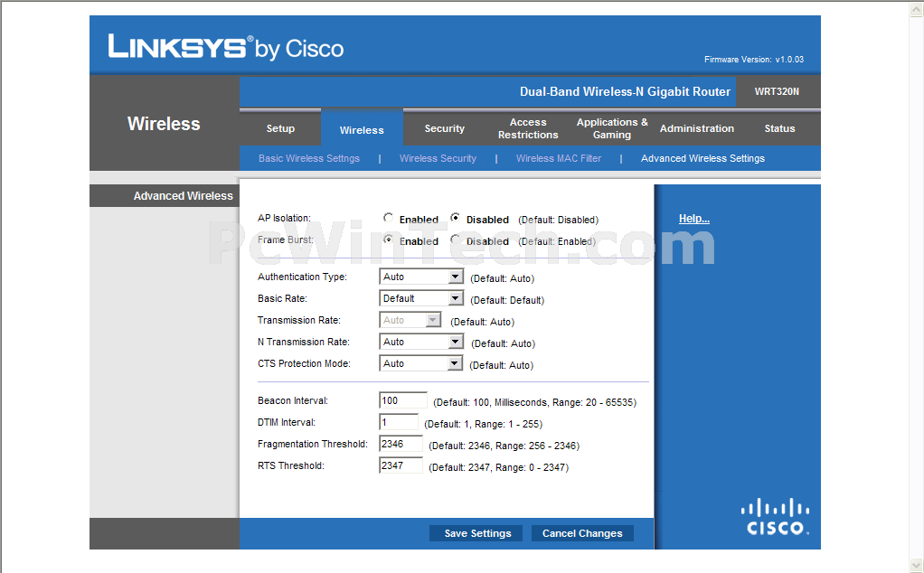
Task: Click the WRT320N model label
Action: pos(777,91)
